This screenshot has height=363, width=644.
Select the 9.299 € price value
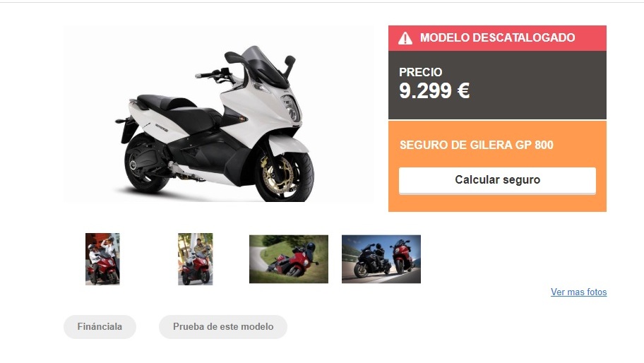[434, 90]
